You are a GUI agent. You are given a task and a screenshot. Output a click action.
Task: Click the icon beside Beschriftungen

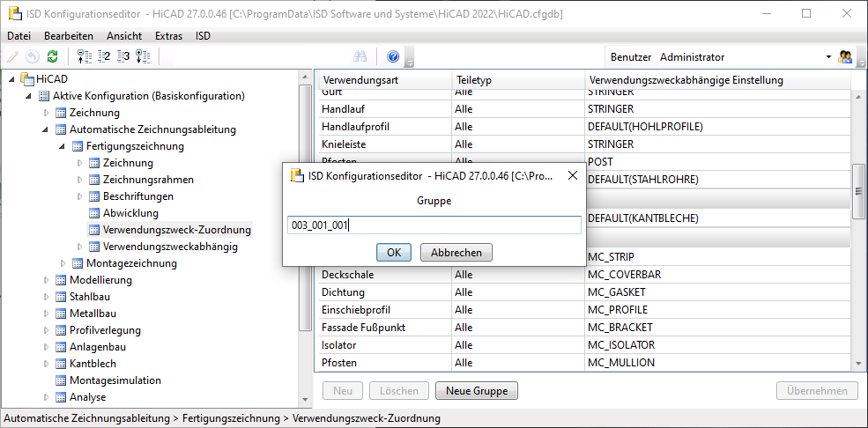click(x=94, y=196)
